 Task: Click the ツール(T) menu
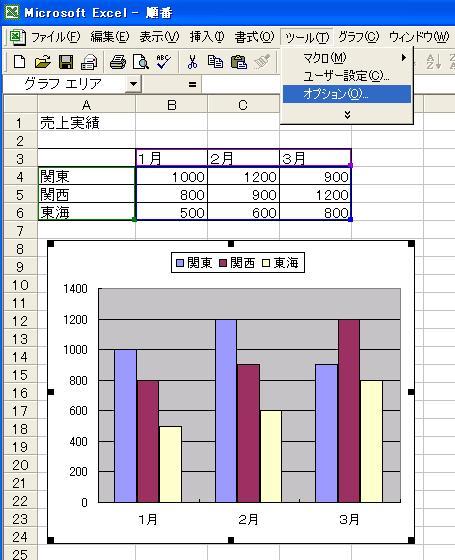307,37
